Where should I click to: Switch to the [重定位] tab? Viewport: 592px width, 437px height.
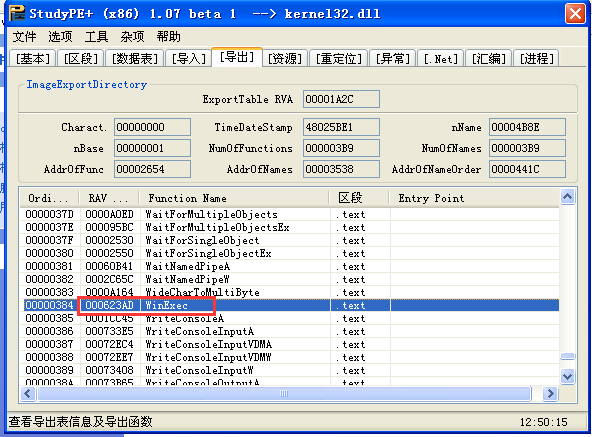coord(338,59)
